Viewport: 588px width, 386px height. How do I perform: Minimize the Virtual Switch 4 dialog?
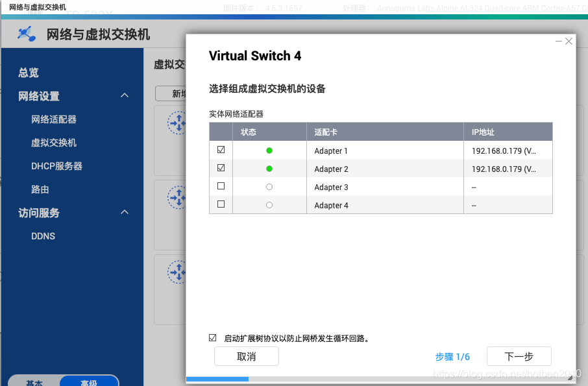click(558, 42)
